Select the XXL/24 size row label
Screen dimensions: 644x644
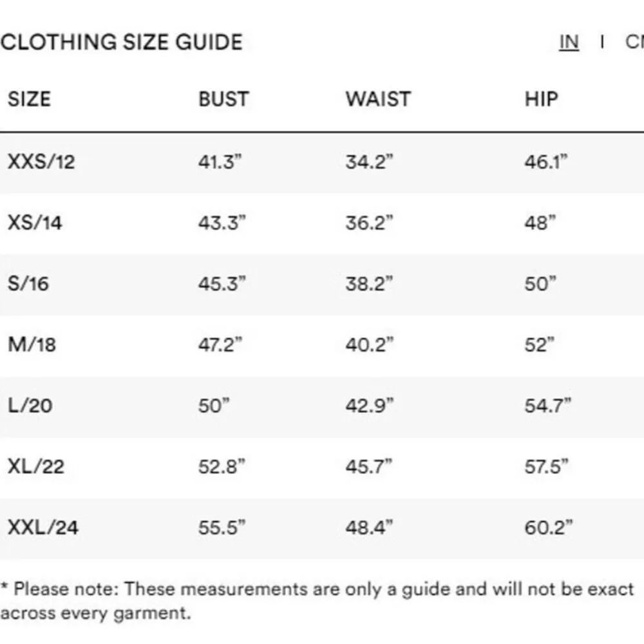(43, 527)
